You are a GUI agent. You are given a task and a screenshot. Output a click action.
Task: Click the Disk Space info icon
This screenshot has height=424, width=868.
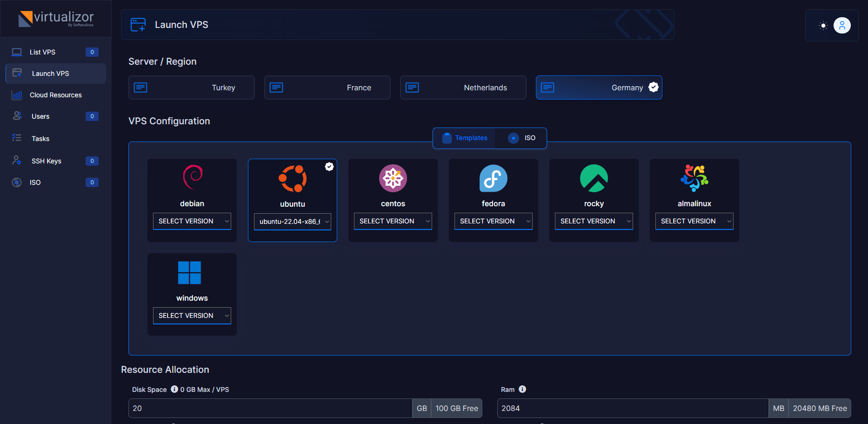(x=174, y=389)
